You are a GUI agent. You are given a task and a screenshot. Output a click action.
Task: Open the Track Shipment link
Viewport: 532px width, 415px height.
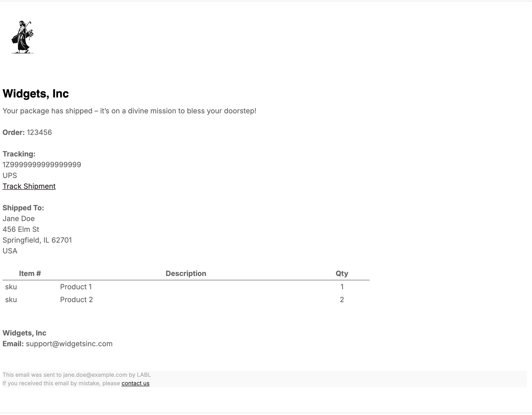29,186
